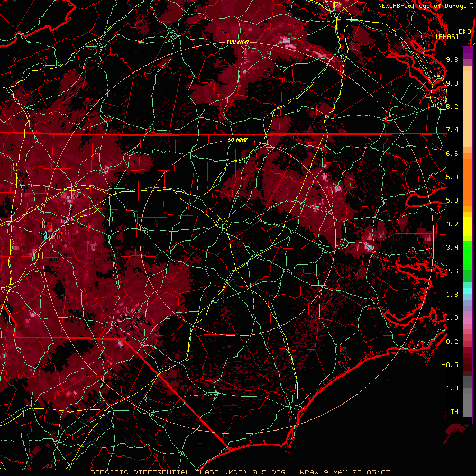This screenshot has width=476, height=476.
Task: Click the 9 MAY 25 05:07 timestamp
Action: pos(357,472)
